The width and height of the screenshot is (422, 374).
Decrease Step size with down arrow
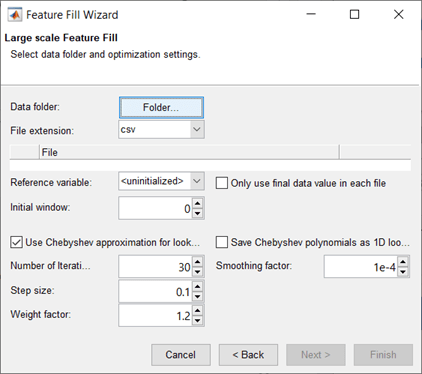[198, 296]
